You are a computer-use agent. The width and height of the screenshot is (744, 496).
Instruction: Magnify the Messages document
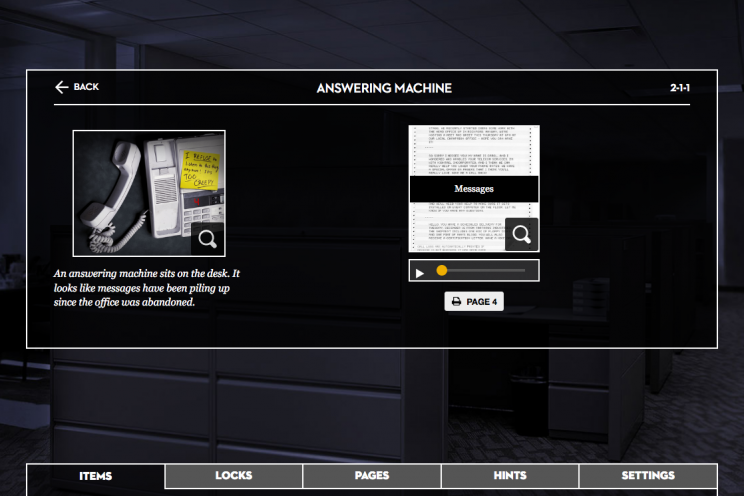[521, 234]
